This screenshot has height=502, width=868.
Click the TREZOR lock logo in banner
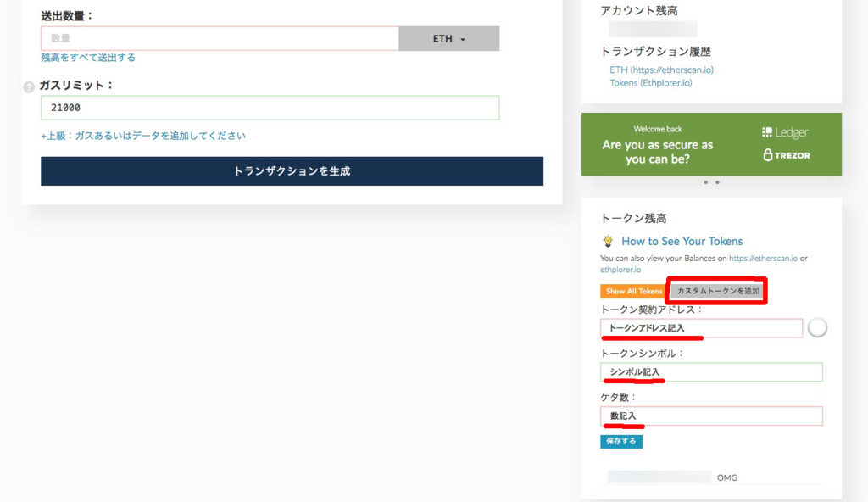[787, 155]
